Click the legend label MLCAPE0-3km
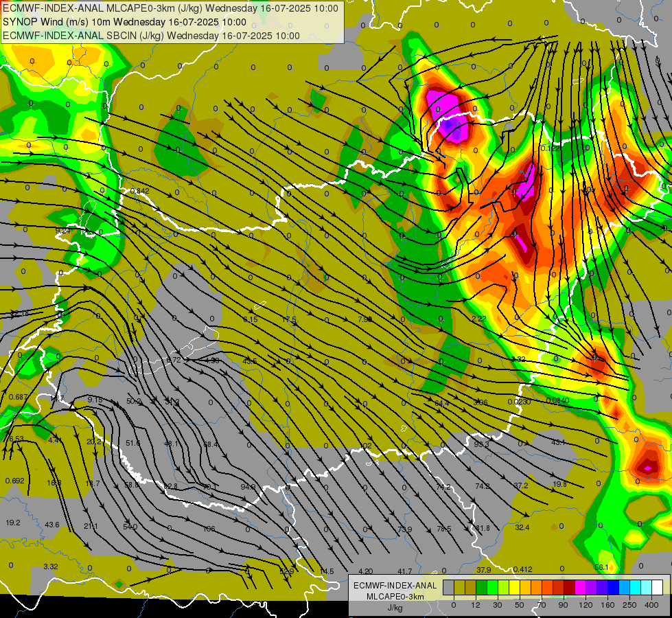This screenshot has width=672, height=618. [395, 597]
